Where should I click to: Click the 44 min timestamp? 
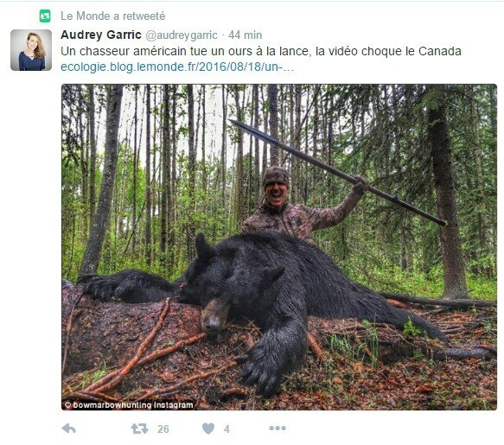245,35
